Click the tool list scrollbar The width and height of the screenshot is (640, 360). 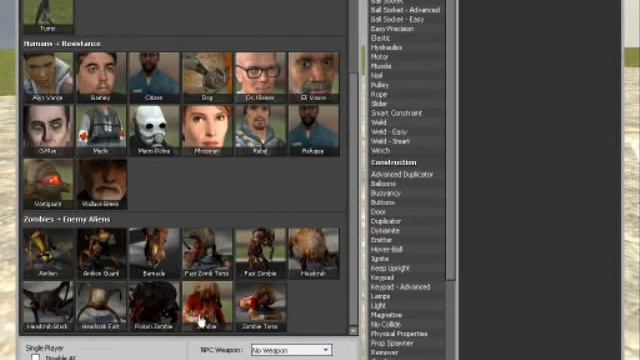(x=450, y=139)
